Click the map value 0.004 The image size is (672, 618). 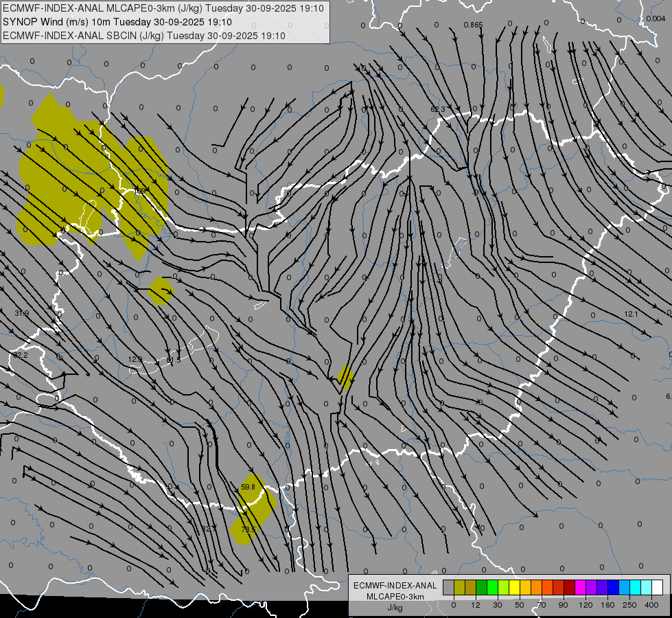pyautogui.click(x=656, y=19)
